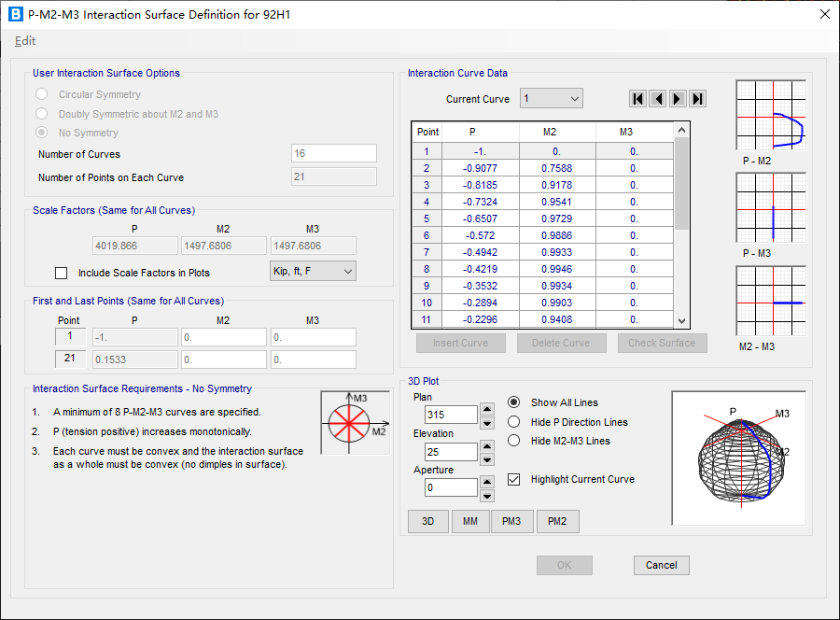
Task: Go to previous curve arrow button
Action: 657,99
